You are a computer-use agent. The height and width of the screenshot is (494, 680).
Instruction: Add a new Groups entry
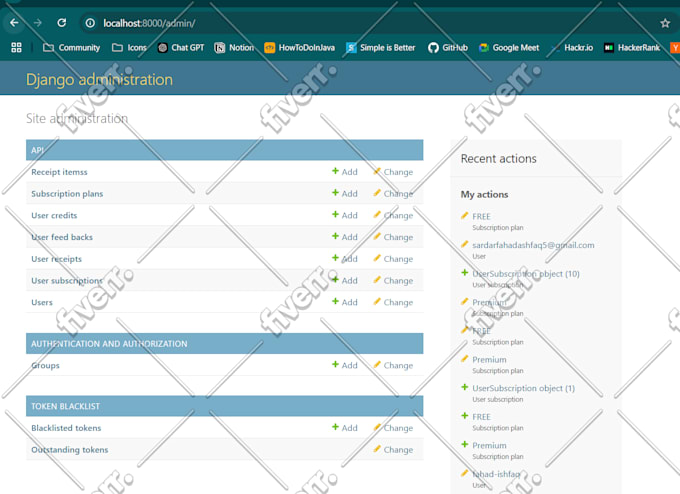click(x=345, y=365)
